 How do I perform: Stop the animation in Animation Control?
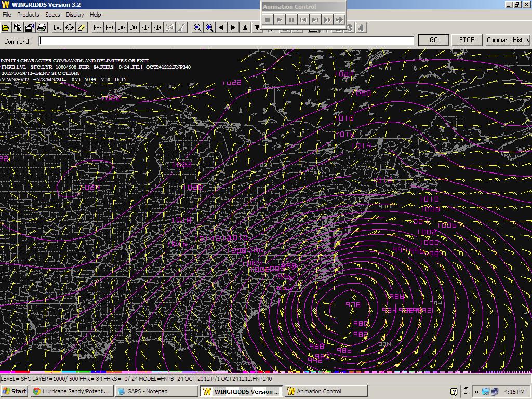(268, 20)
